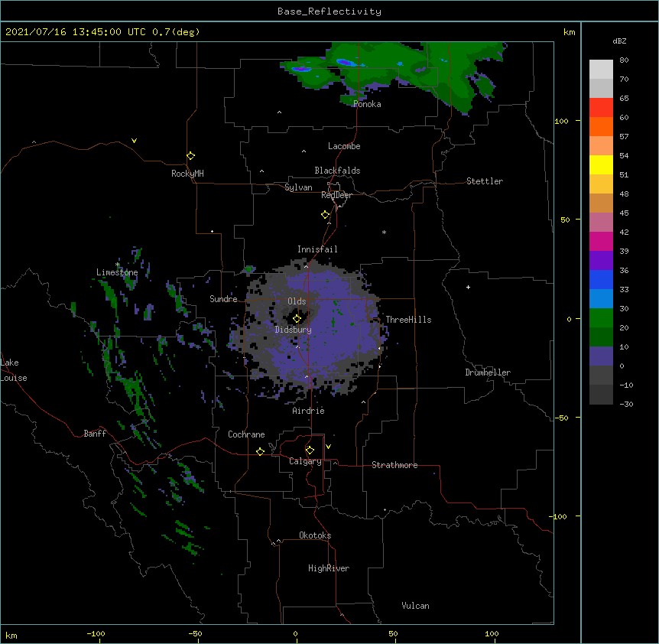This screenshot has width=659, height=644.
Task: Click the Limestone label
Action: click(117, 272)
